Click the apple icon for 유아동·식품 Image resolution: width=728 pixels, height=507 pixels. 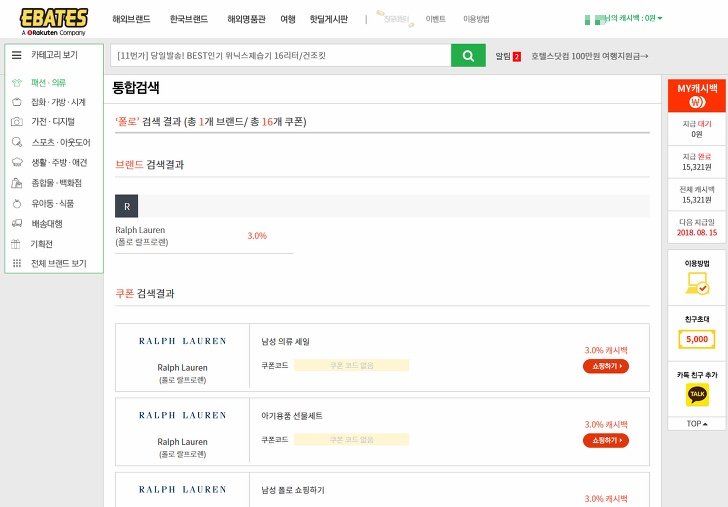[x=17, y=203]
